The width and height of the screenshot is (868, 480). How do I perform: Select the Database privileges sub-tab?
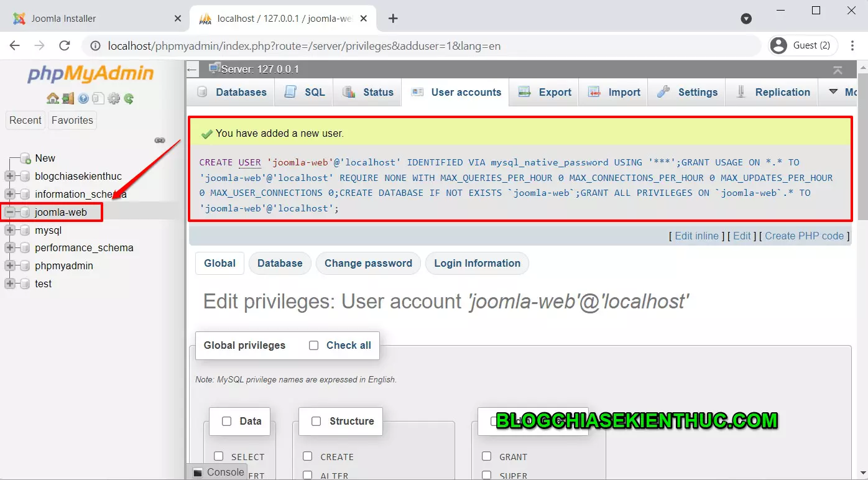(280, 263)
